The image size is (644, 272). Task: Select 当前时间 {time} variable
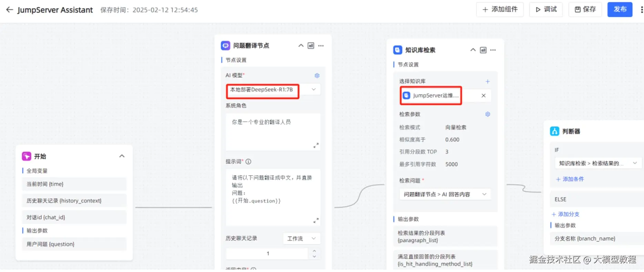[x=74, y=184]
